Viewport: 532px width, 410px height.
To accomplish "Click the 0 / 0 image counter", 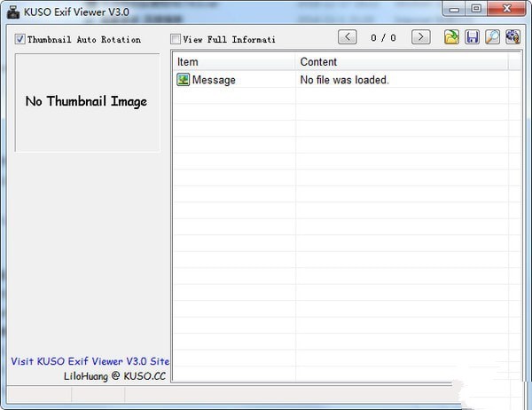I will click(x=383, y=37).
